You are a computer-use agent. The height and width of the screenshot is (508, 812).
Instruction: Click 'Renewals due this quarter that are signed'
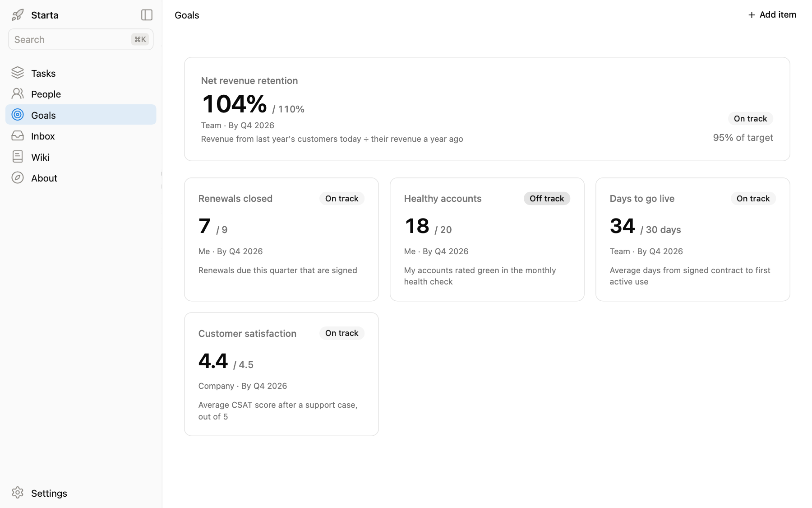pyautogui.click(x=277, y=270)
